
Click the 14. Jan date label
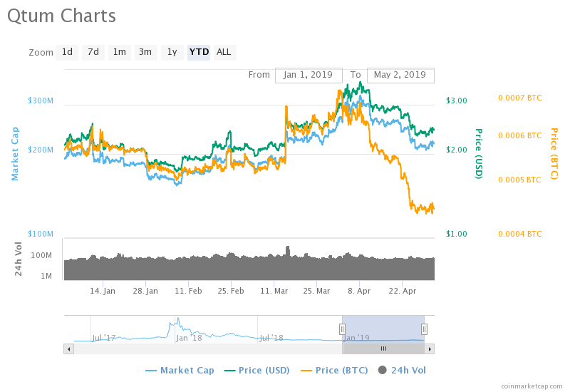click(x=103, y=291)
